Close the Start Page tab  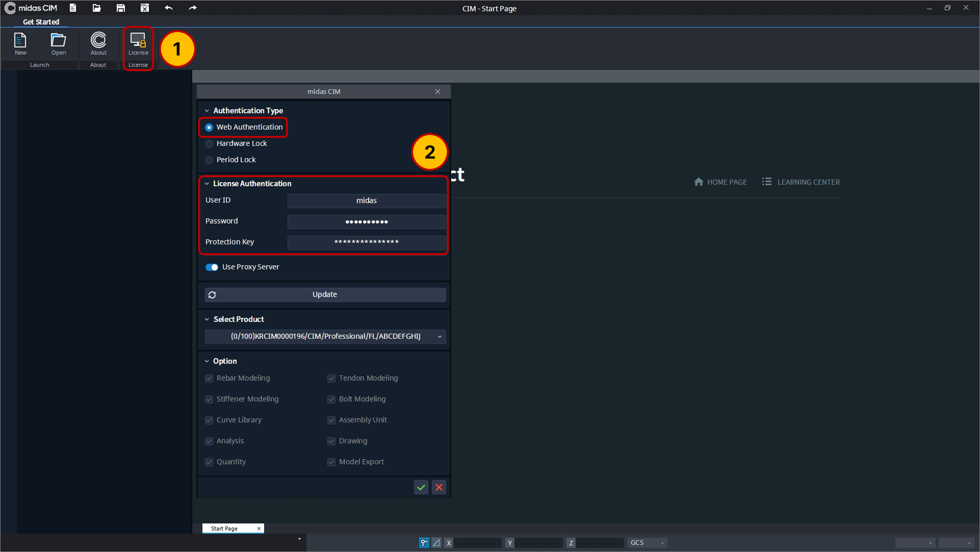coord(259,528)
